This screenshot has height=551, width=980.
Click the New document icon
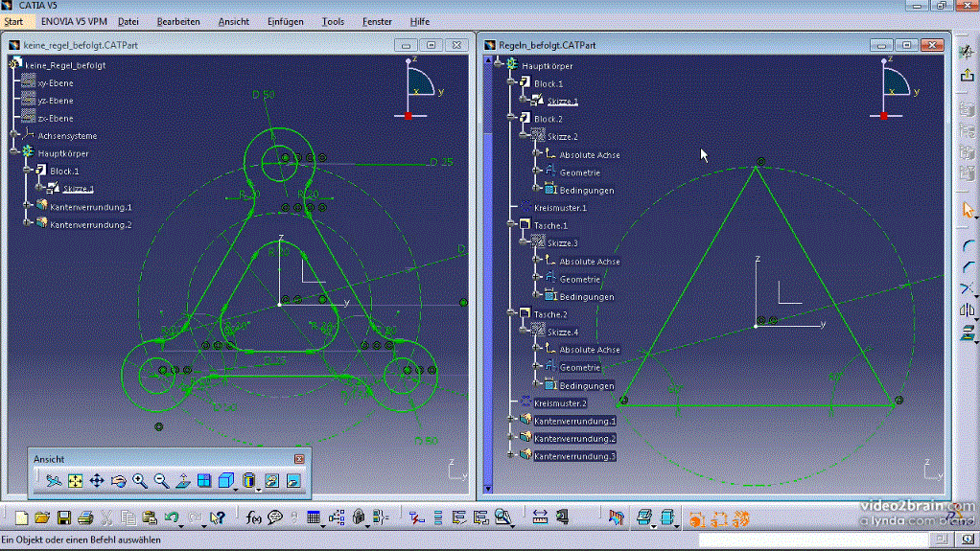[x=21, y=517]
